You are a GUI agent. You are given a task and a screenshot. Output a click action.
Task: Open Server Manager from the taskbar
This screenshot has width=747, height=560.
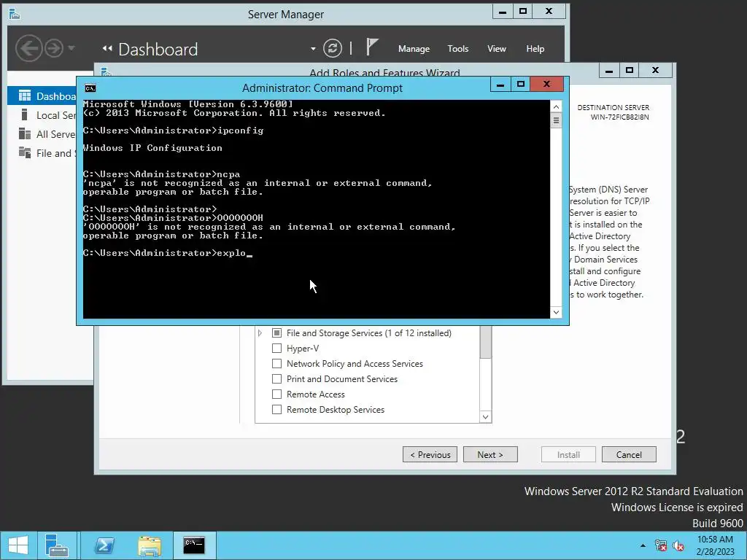[x=57, y=545]
